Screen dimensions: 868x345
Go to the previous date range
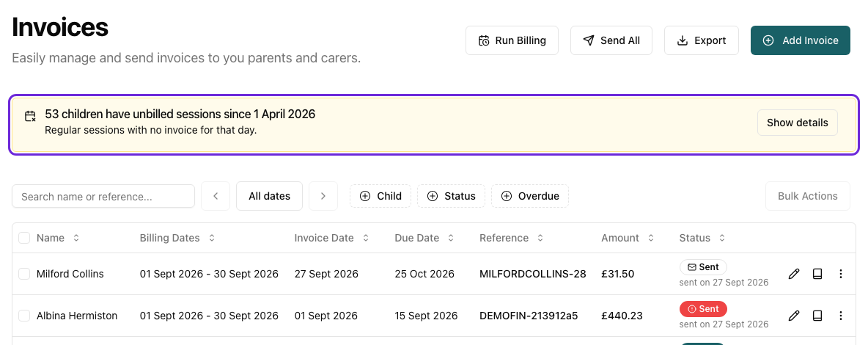216,196
